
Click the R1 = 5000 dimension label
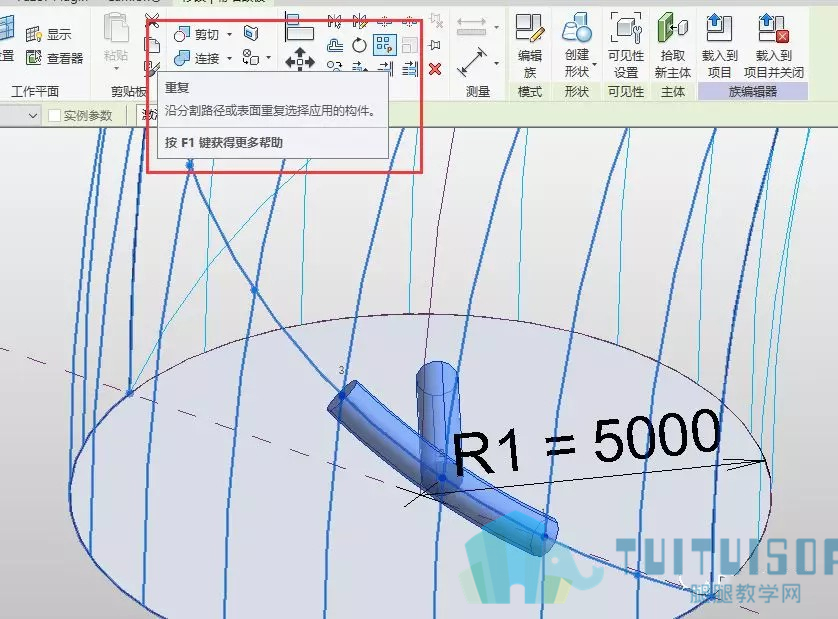coord(587,443)
